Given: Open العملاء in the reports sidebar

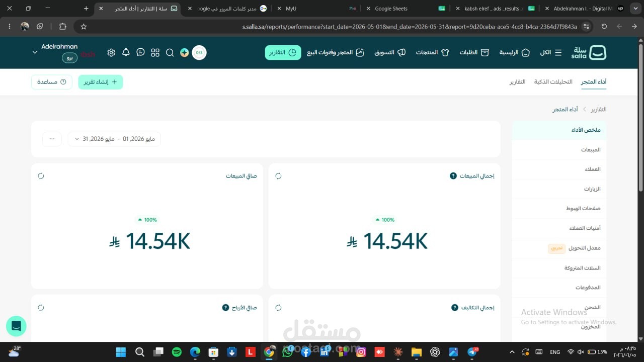Looking at the screenshot, I should point(559,169).
